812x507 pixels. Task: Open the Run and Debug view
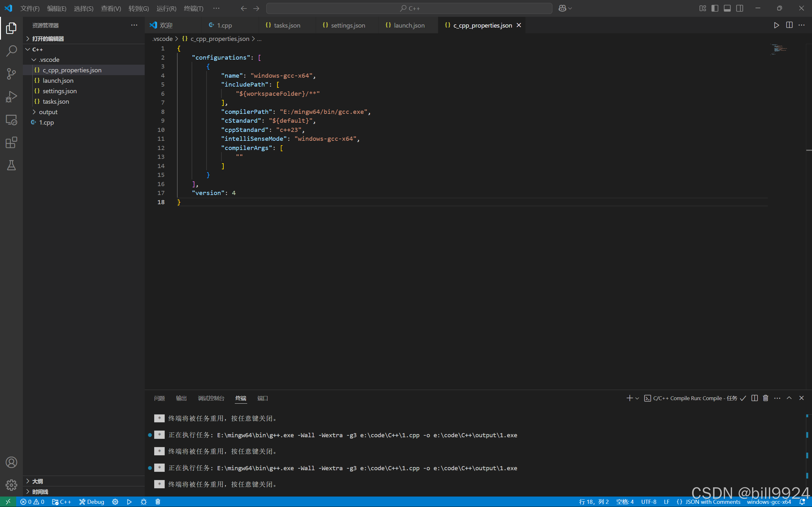click(11, 97)
